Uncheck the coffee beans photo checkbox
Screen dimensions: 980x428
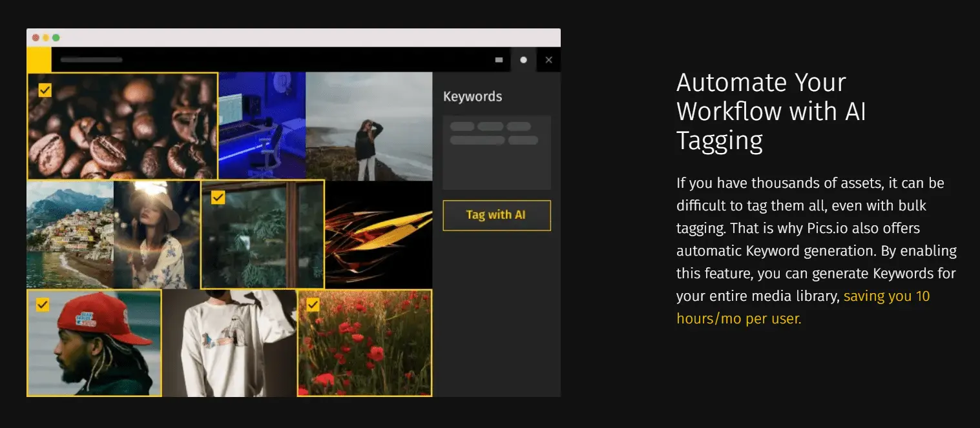[45, 90]
